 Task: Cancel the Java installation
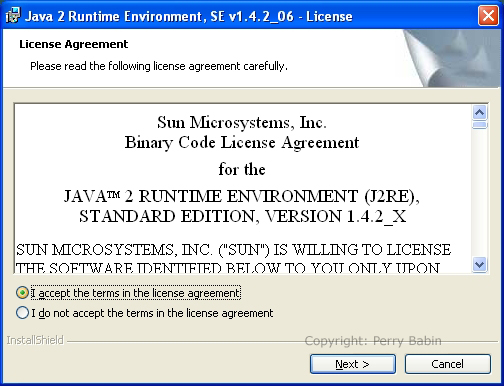coord(448,364)
